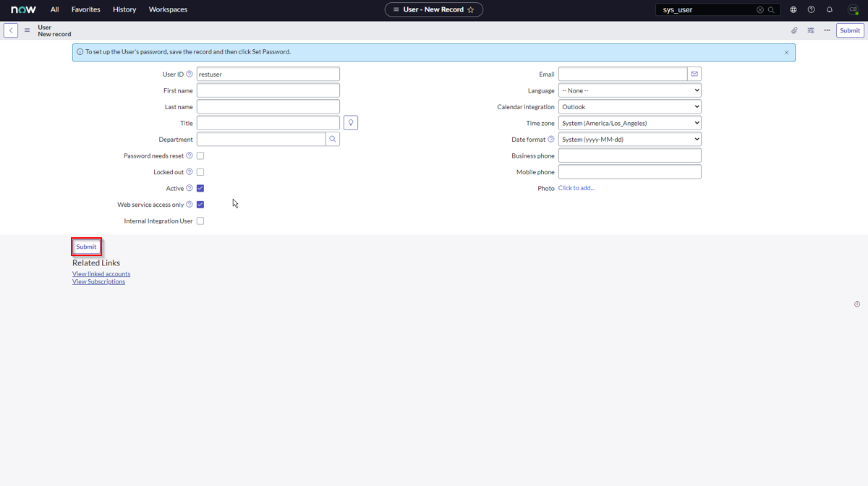Click the Email envelope icon
Image resolution: width=868 pixels, height=486 pixels.
pyautogui.click(x=694, y=74)
